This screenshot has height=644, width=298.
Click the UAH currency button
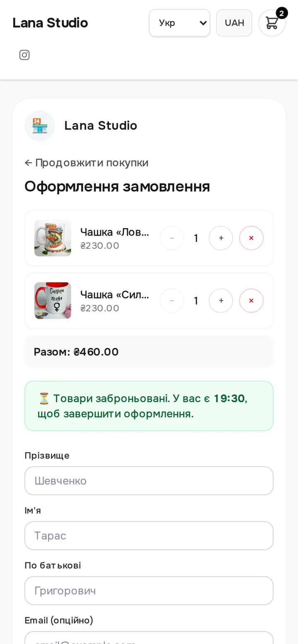(x=234, y=23)
